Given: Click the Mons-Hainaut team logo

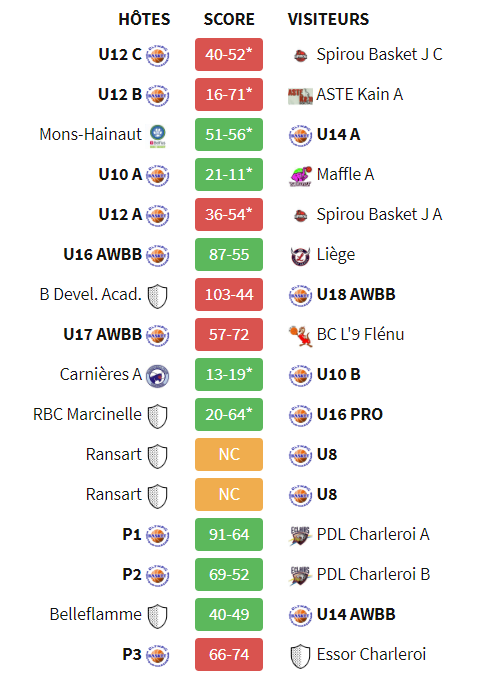Looking at the screenshot, I should point(158,136).
